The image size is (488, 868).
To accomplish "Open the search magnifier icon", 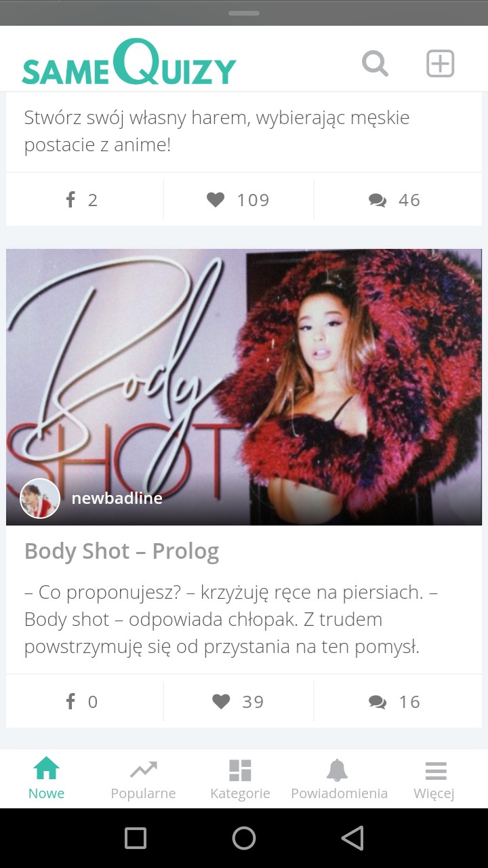I will pyautogui.click(x=375, y=64).
